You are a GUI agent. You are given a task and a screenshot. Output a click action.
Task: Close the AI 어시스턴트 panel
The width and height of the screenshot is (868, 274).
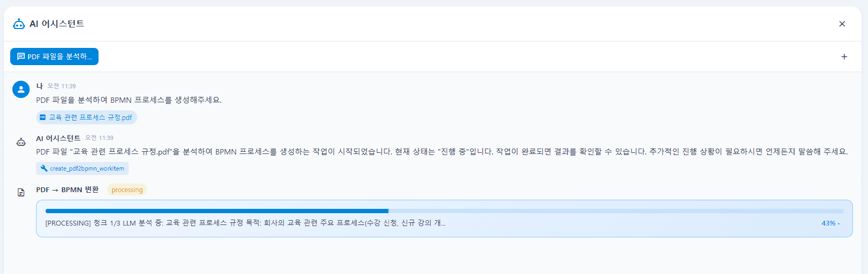(842, 24)
